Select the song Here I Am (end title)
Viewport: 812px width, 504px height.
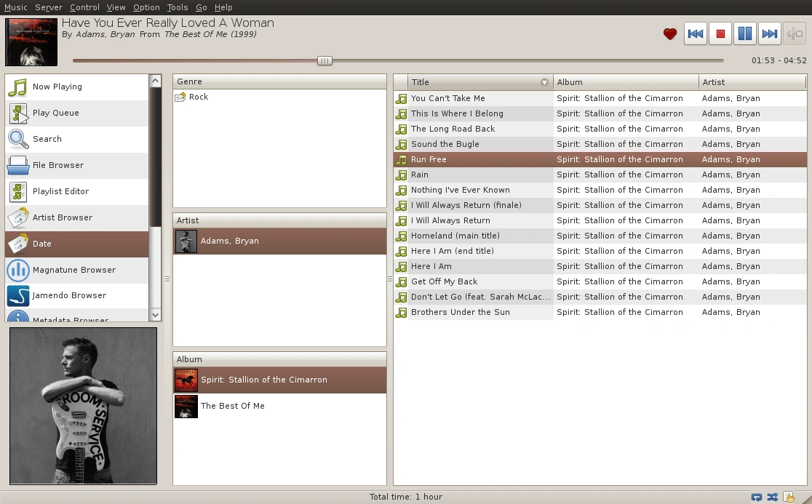coord(600,251)
